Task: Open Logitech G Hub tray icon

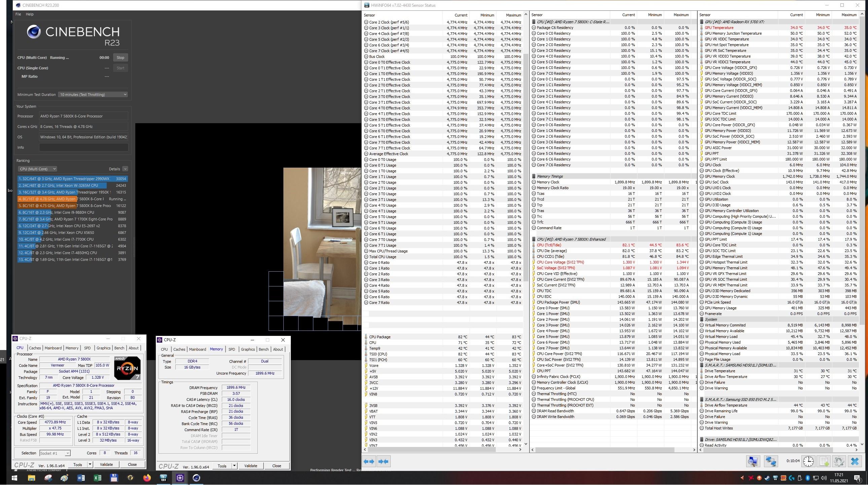Action: coord(792,478)
